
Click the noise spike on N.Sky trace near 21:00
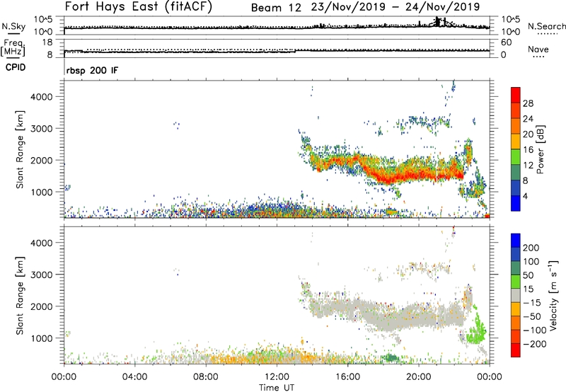click(437, 22)
